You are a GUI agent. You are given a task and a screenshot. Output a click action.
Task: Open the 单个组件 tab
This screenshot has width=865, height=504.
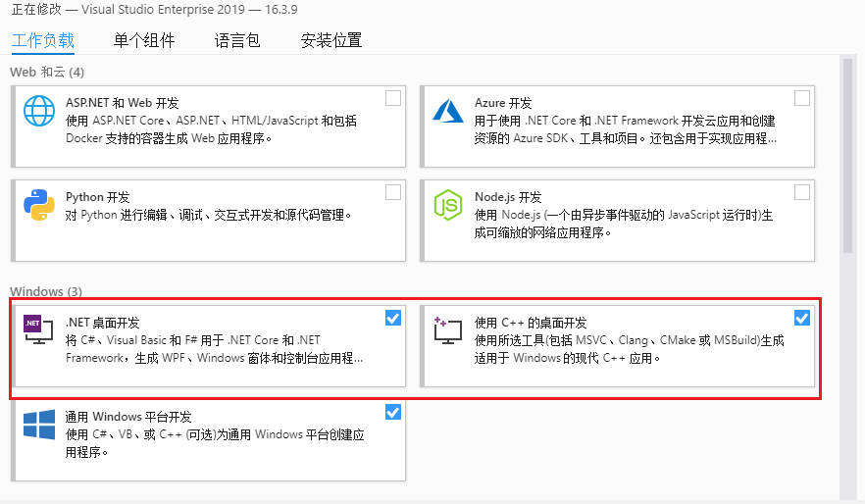144,40
